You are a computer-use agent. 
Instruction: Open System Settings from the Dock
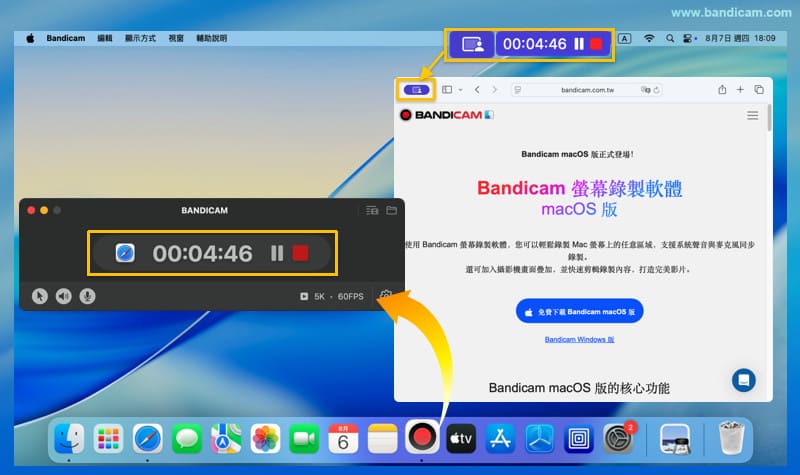pyautogui.click(x=618, y=438)
